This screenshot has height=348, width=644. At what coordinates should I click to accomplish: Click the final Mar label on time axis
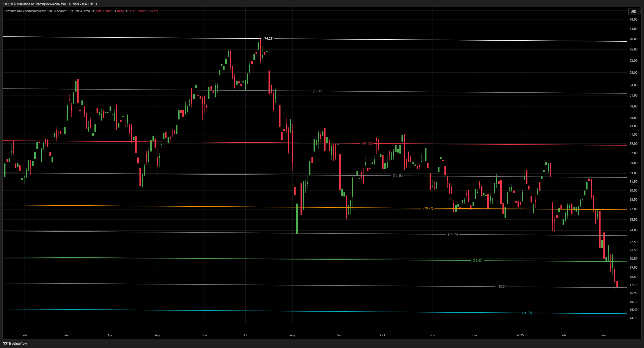pos(604,335)
